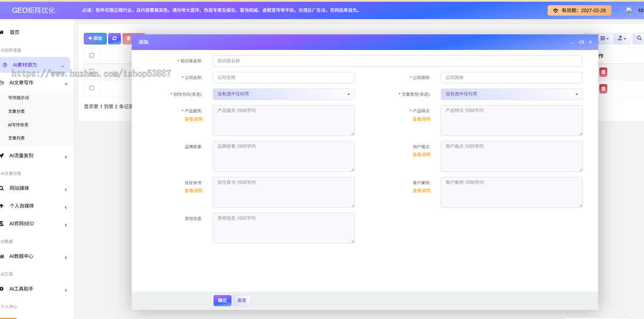Focus the 知识库名称 input field
The image size is (644, 319).
398,61
